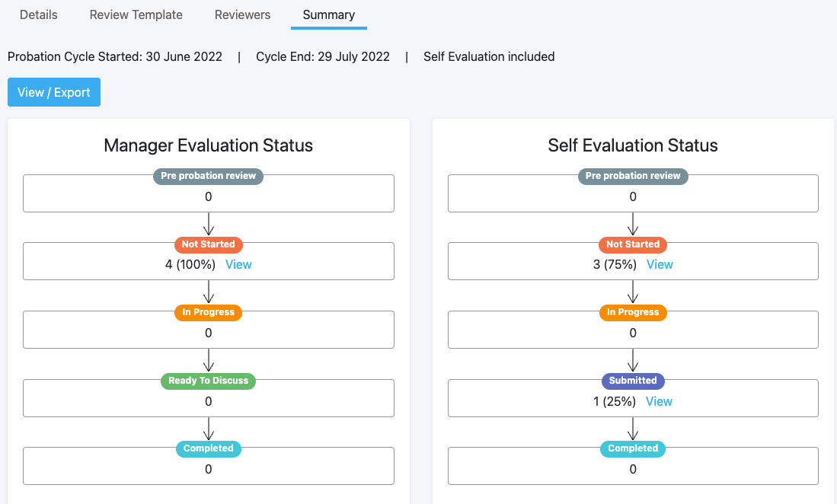Select the Summary tab
Viewport: 837px width, 504px height.
coord(329,15)
